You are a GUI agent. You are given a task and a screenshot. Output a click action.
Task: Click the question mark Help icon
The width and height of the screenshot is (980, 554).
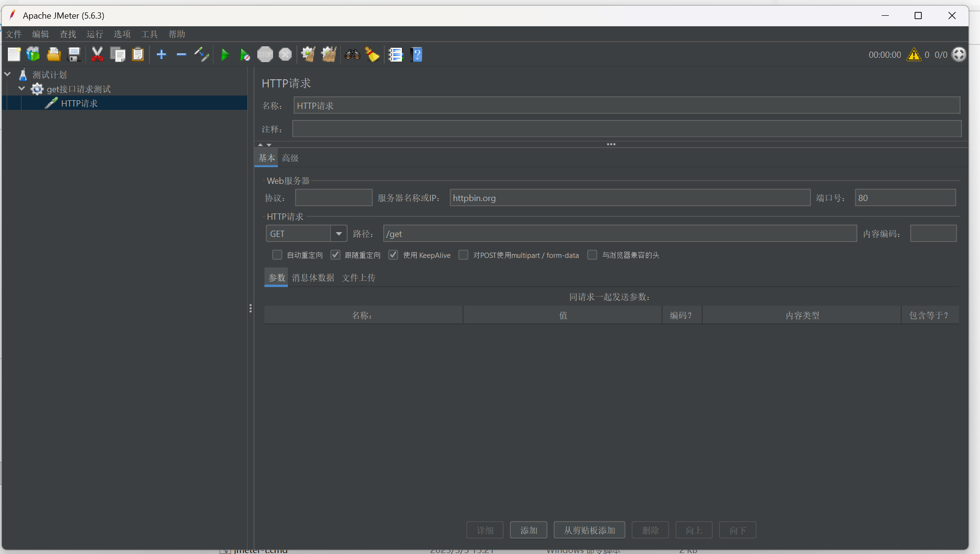(x=416, y=54)
